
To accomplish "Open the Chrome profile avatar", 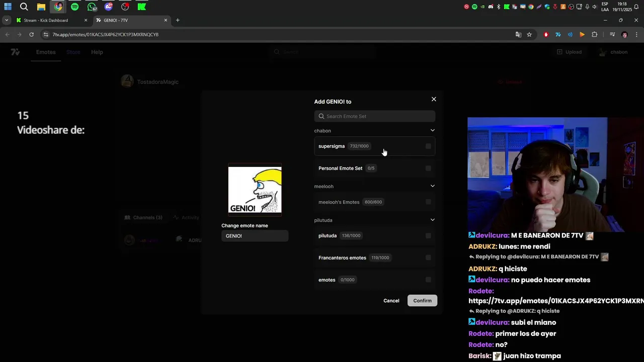I will 624,34.
